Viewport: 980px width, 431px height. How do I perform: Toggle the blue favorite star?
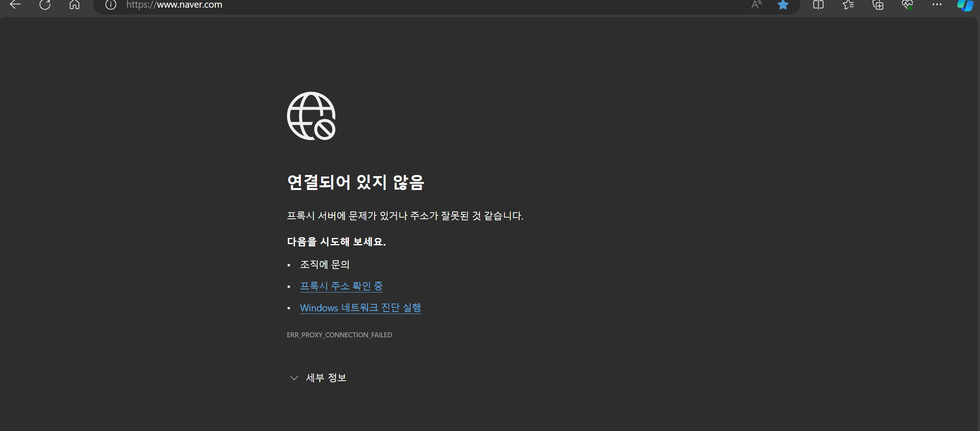pos(783,5)
